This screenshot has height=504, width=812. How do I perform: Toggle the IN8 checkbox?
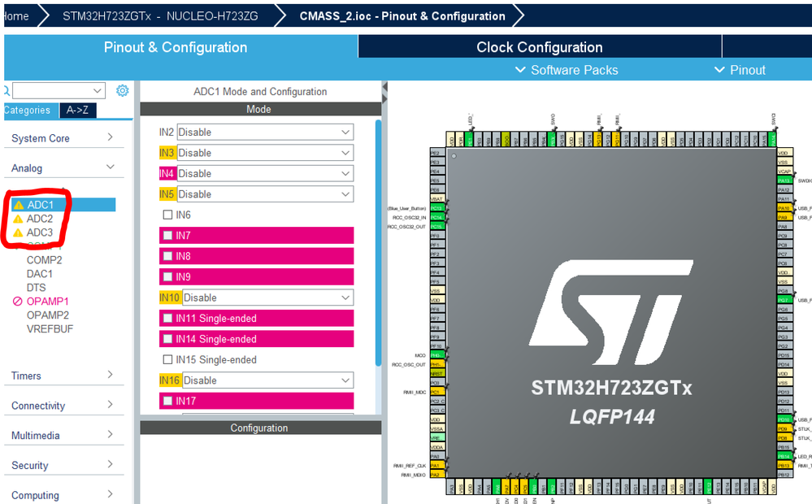click(x=167, y=256)
